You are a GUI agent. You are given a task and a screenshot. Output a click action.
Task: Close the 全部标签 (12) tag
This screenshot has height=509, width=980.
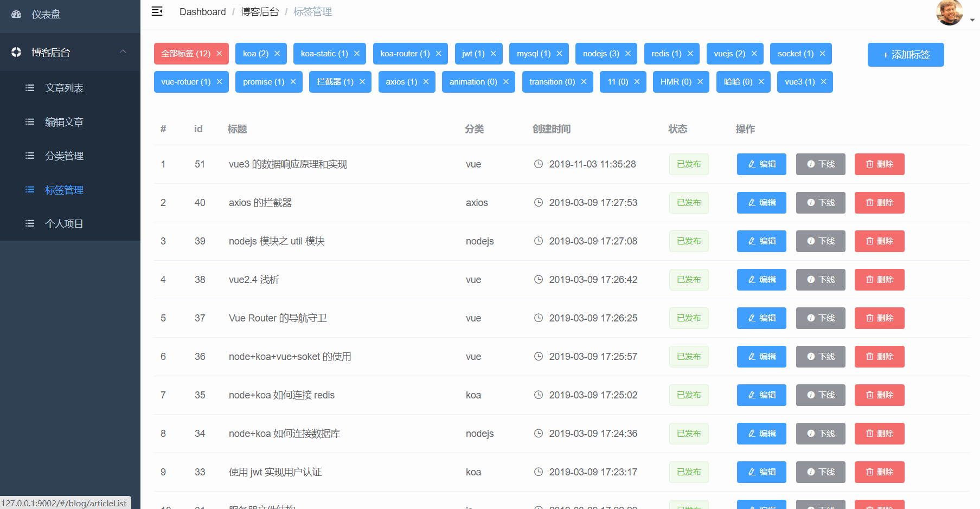pos(220,54)
